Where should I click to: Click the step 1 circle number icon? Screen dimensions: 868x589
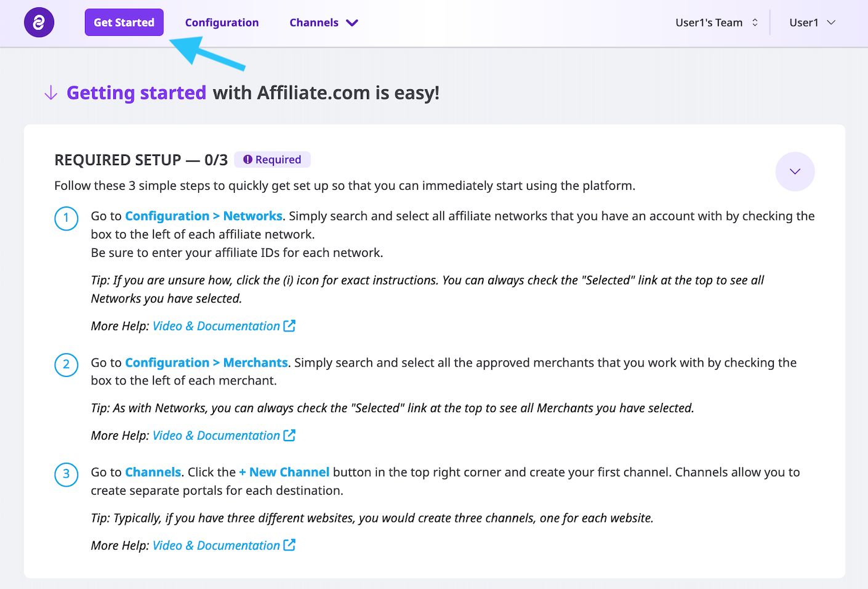pyautogui.click(x=66, y=218)
